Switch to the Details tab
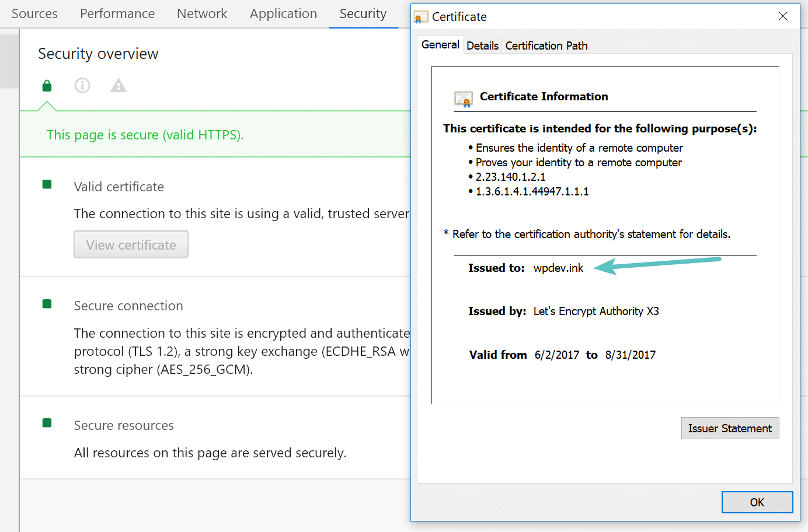Screen dimensions: 808x532 click(482, 45)
